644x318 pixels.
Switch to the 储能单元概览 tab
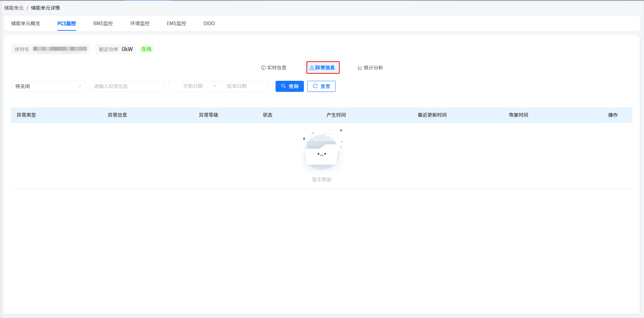pos(26,23)
